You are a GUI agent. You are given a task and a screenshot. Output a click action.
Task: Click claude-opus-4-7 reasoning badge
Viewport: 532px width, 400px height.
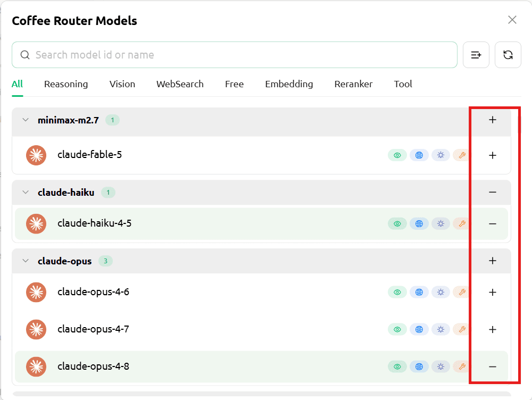point(440,329)
